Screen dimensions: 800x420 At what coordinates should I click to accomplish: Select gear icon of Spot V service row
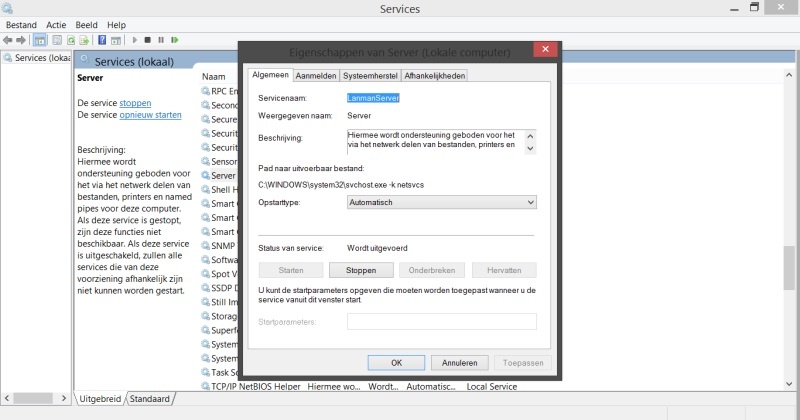[206, 274]
